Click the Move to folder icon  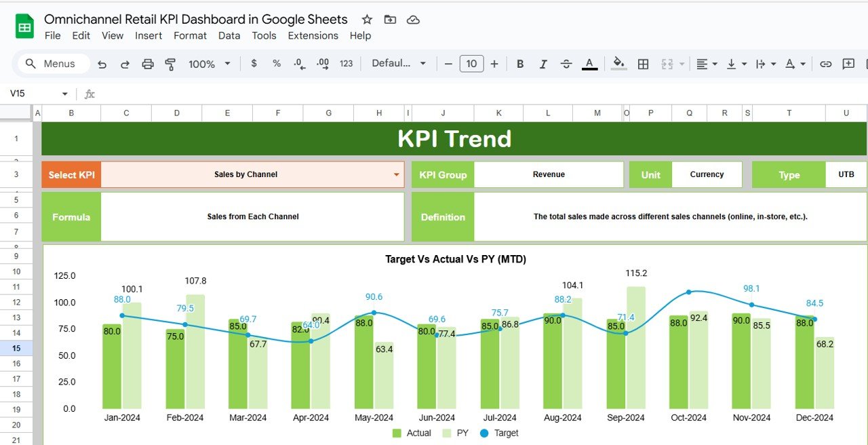pos(390,20)
